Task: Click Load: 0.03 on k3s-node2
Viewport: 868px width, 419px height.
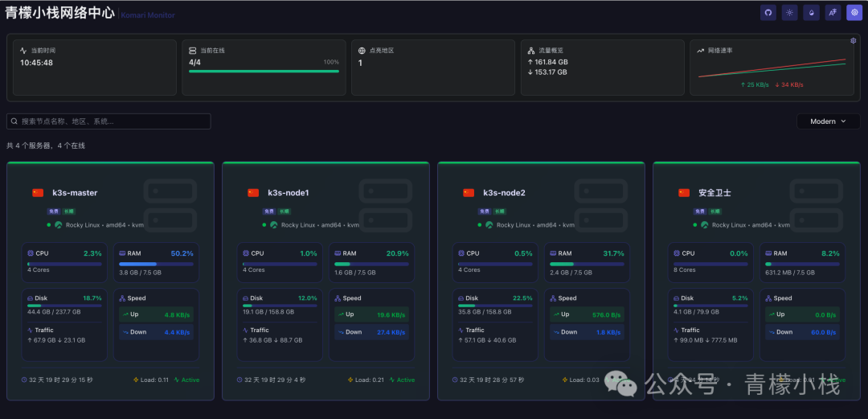Action: click(584, 380)
